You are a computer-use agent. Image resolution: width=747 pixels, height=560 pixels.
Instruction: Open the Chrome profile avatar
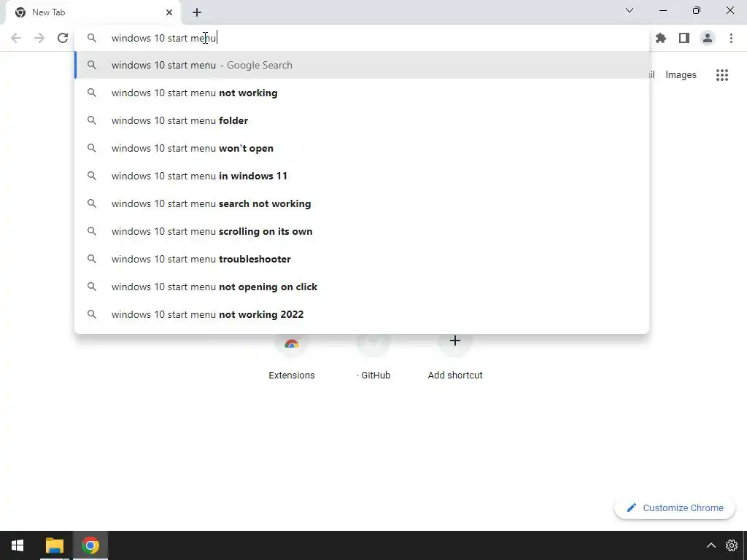[708, 38]
